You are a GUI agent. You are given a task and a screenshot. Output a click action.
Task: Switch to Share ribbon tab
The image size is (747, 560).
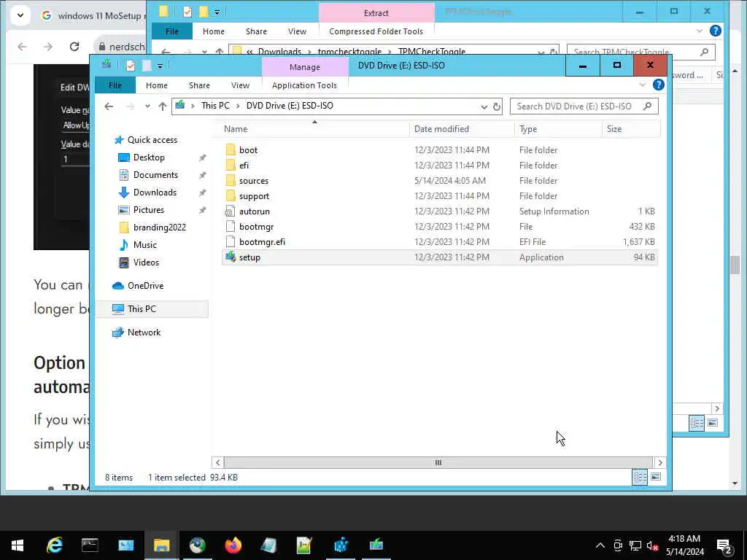(199, 85)
